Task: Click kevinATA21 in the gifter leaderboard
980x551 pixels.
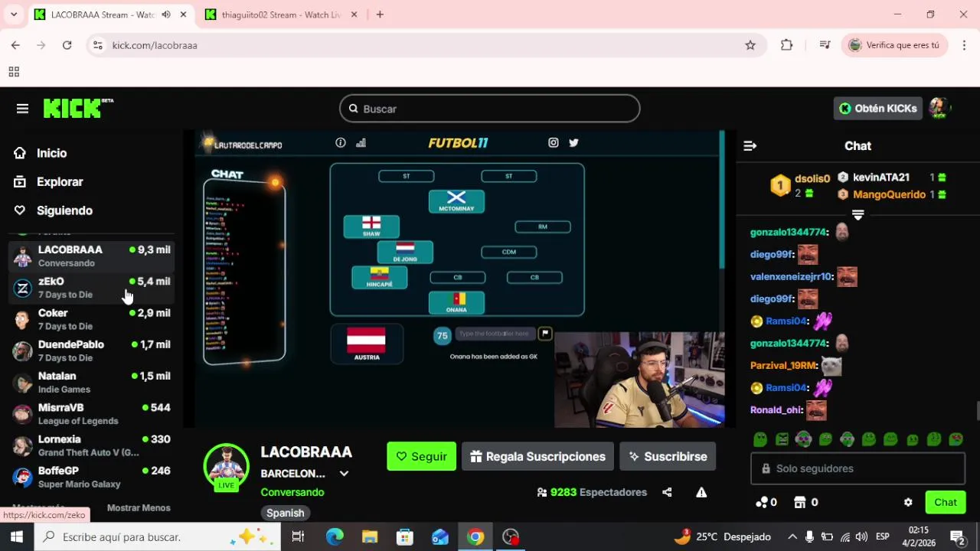Action: [881, 178]
